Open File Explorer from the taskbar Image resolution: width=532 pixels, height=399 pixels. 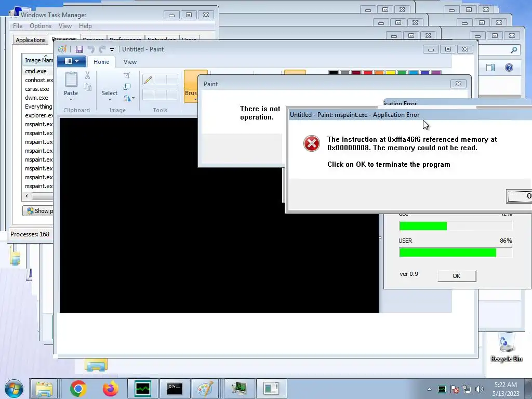[x=44, y=389]
